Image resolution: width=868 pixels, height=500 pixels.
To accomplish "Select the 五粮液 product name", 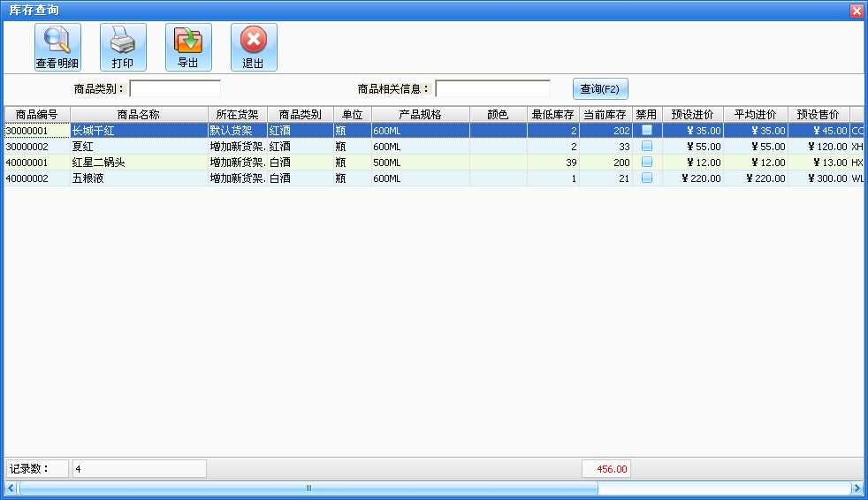I will point(139,178).
